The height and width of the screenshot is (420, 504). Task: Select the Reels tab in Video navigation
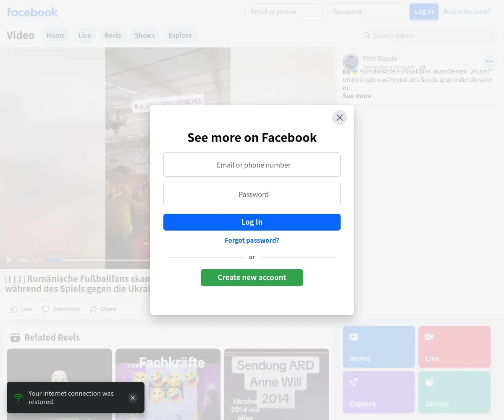pos(113,35)
